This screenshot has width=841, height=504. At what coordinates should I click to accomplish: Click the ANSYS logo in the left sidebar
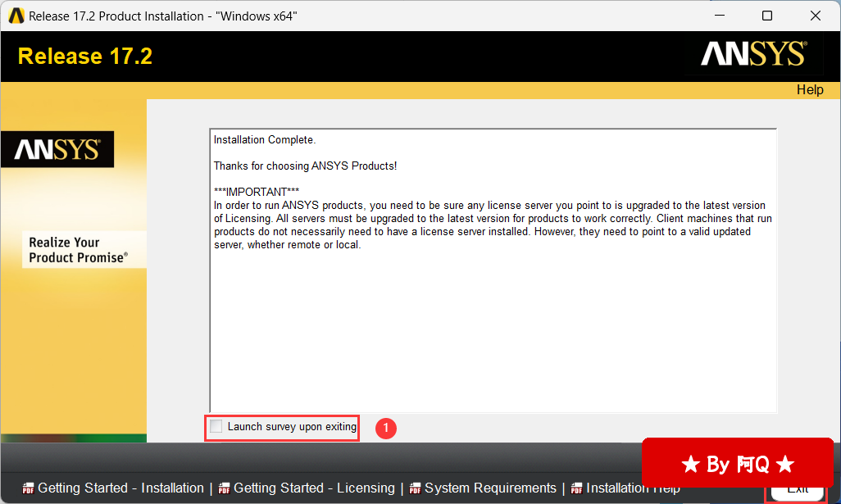point(57,150)
